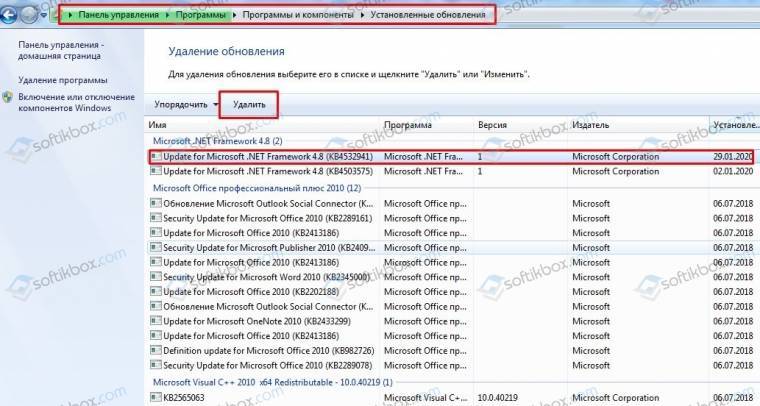Open the Упорядочить dropdown menu
The width and height of the screenshot is (760, 406).
(x=186, y=105)
